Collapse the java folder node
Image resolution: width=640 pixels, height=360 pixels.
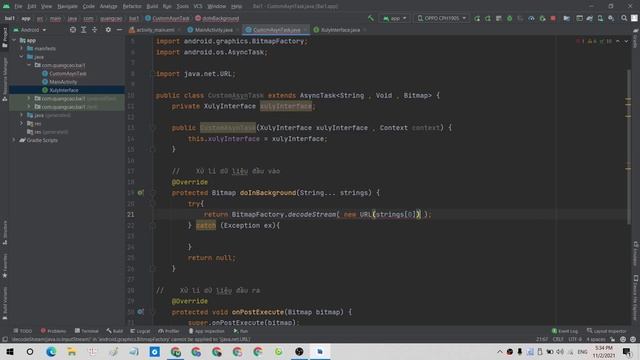22,57
